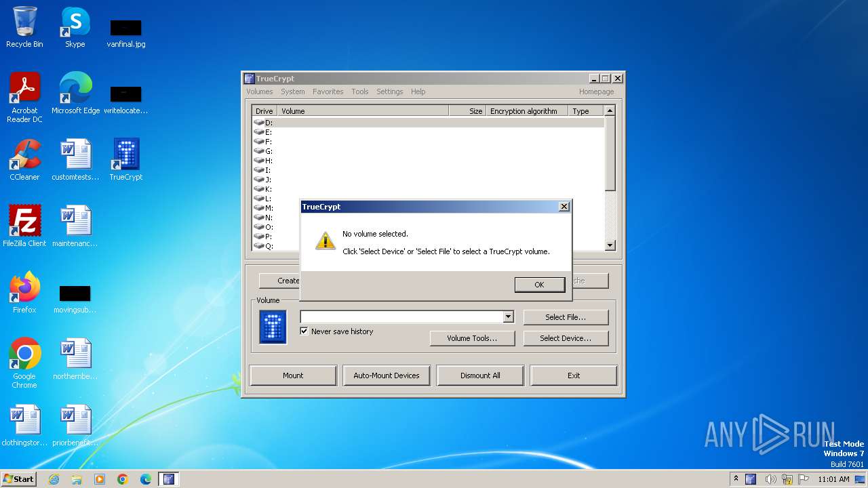This screenshot has width=868, height=488.
Task: Select drive G: in the drive list
Action: pos(428,151)
